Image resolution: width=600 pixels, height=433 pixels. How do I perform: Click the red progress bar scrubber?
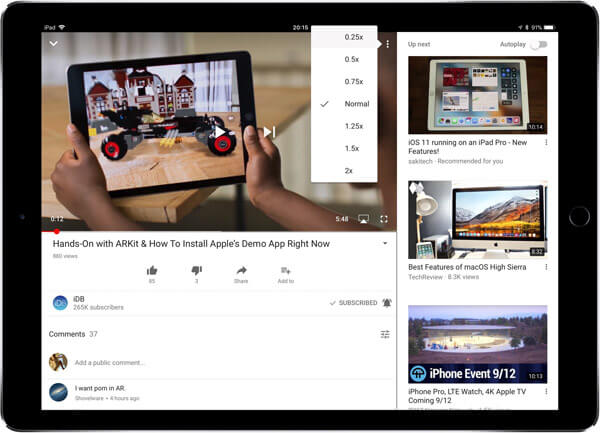click(57, 231)
